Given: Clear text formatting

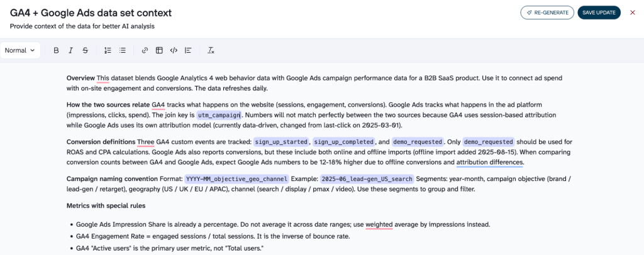Looking at the screenshot, I should 211,50.
